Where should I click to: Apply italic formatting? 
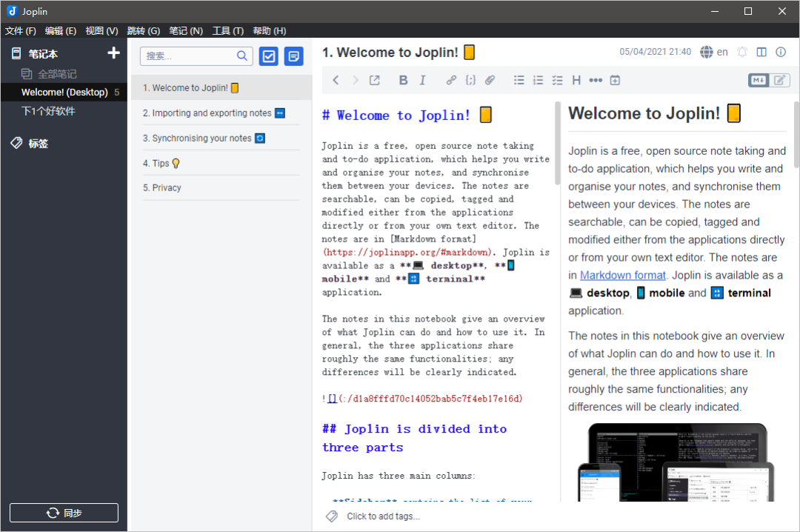click(423, 80)
